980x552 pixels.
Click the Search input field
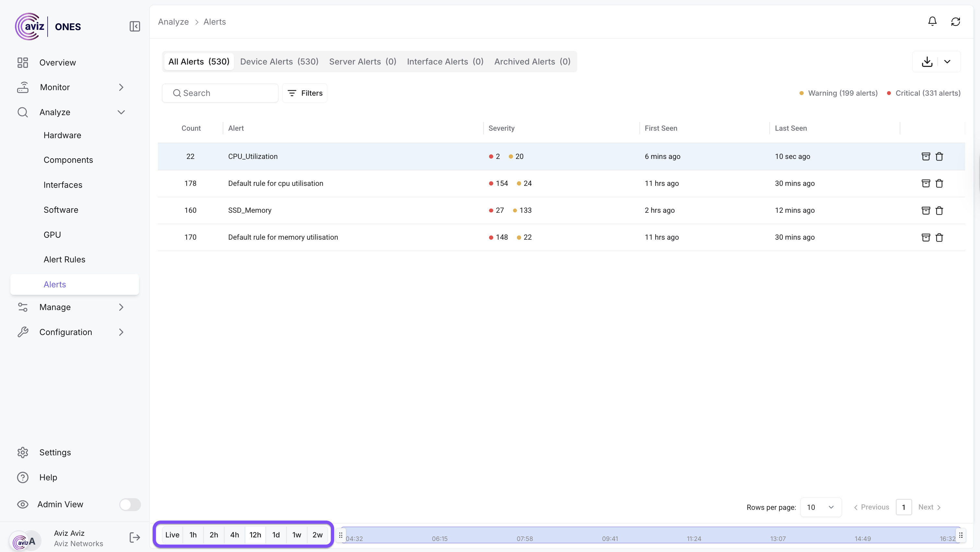(221, 93)
